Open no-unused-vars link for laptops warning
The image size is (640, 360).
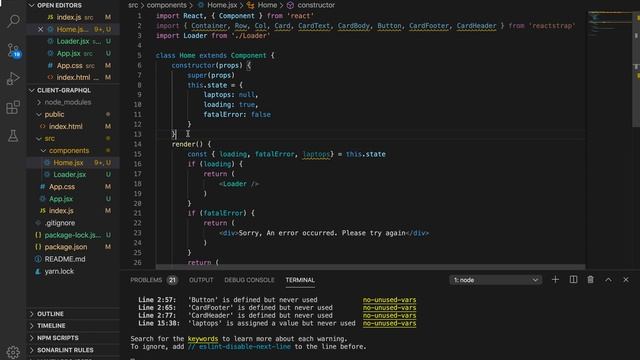pos(389,323)
